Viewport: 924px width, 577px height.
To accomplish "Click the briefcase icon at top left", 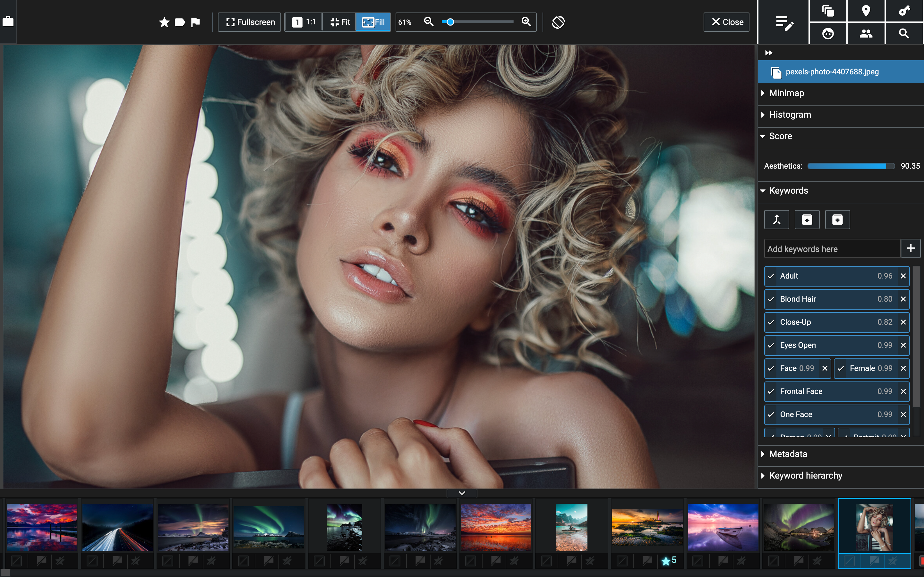I will tap(8, 21).
